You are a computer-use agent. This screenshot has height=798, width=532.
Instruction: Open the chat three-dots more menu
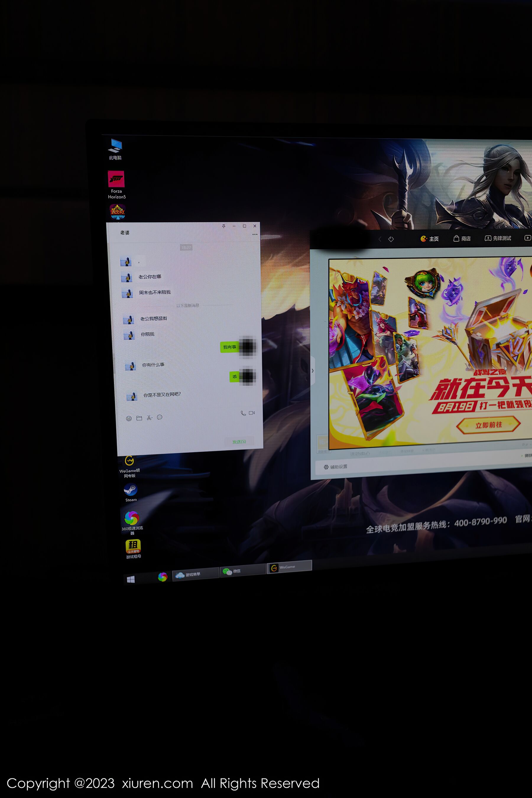click(255, 234)
